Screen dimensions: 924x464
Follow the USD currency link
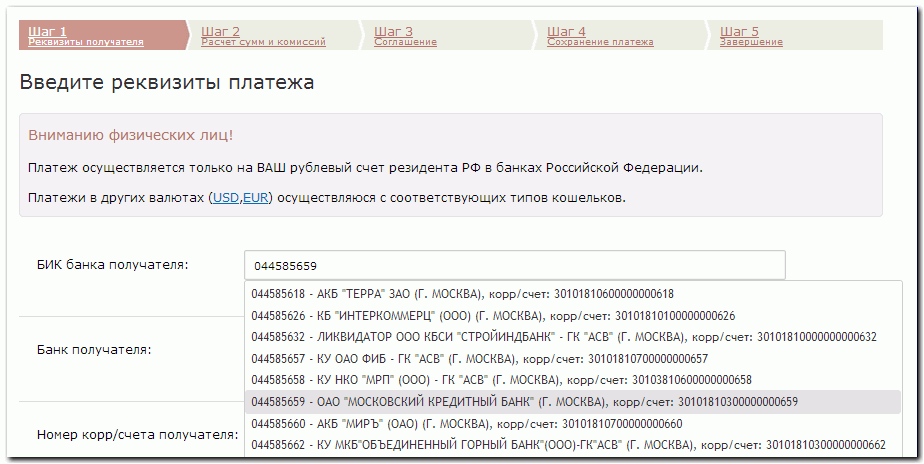225,198
